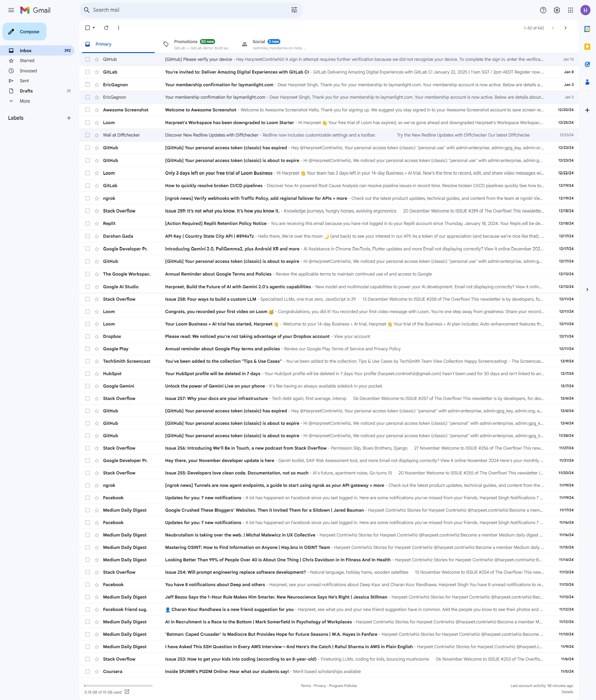The image size is (596, 700).
Task: Open search filter options icon
Action: pos(294,10)
